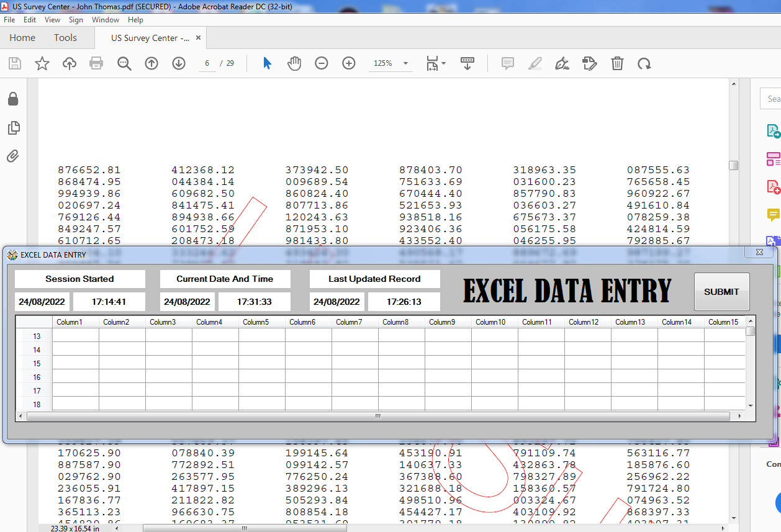781x532 pixels.
Task: Click the zoom in plus icon
Action: 349,63
